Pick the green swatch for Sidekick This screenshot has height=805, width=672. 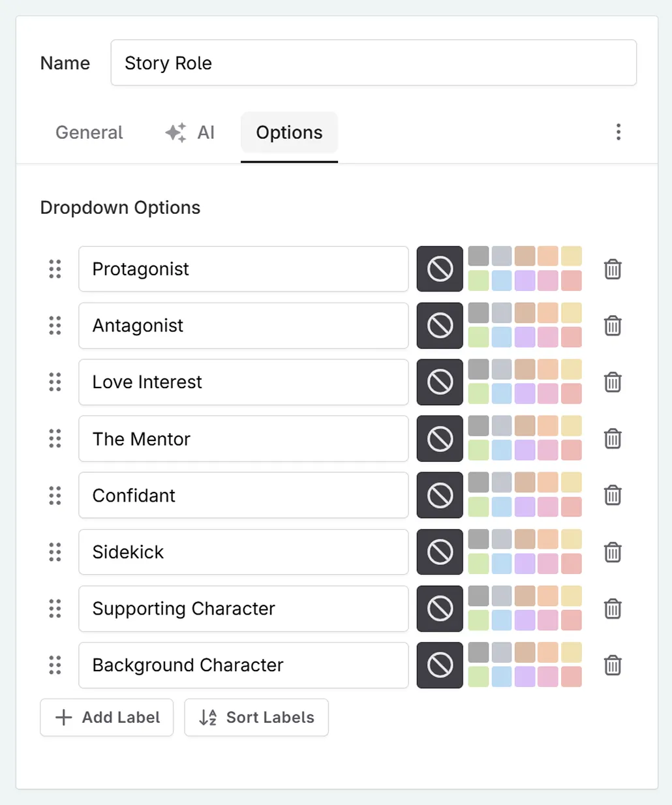(479, 564)
